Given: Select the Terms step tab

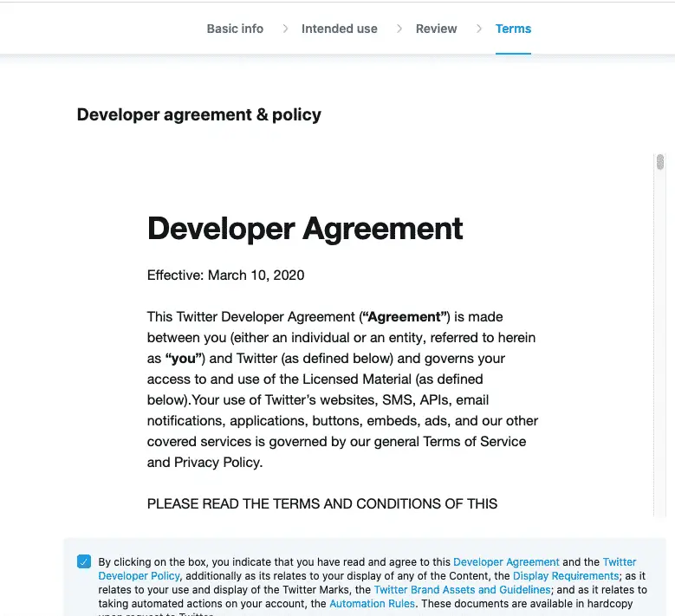Looking at the screenshot, I should pos(513,29).
